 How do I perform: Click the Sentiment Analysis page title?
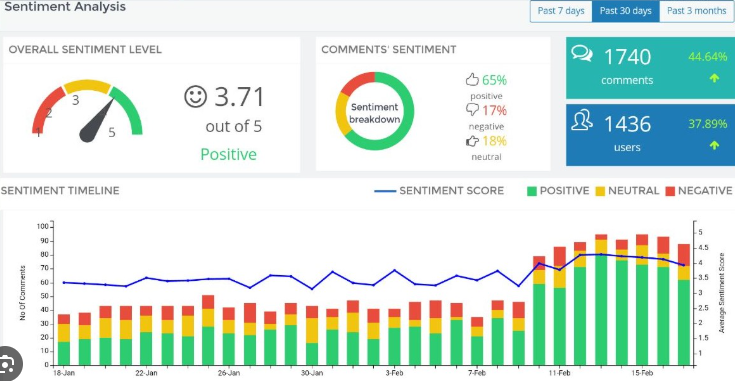pos(65,7)
